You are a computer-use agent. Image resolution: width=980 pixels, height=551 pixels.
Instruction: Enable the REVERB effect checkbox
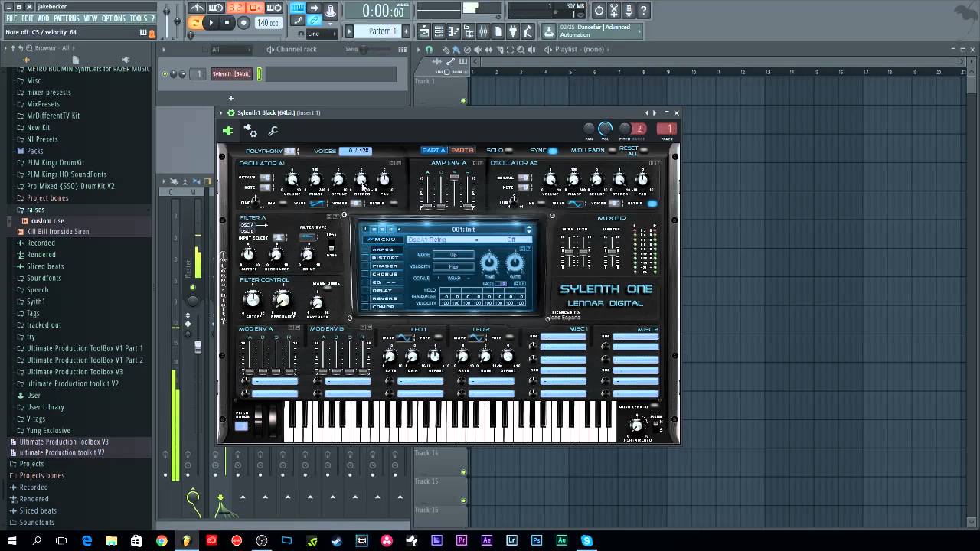366,298
